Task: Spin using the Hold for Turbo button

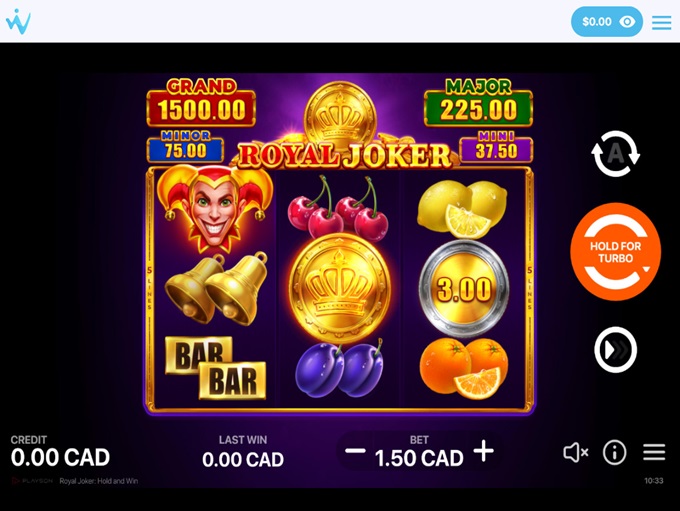Action: point(615,252)
